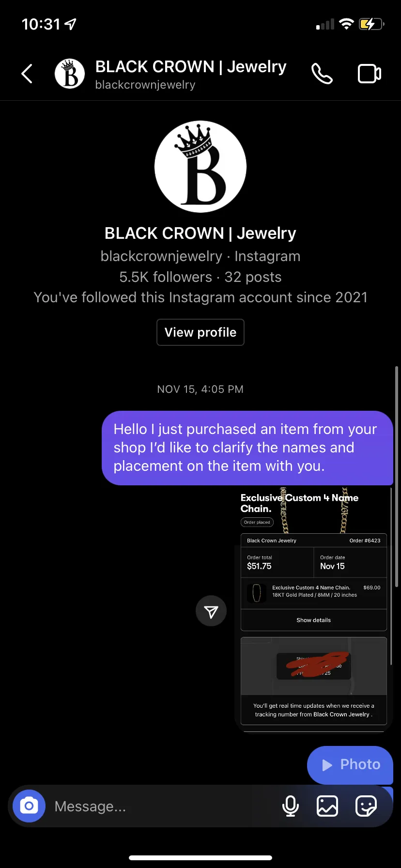The image size is (401, 868).
Task: Play the Photo message bubble
Action: click(350, 765)
